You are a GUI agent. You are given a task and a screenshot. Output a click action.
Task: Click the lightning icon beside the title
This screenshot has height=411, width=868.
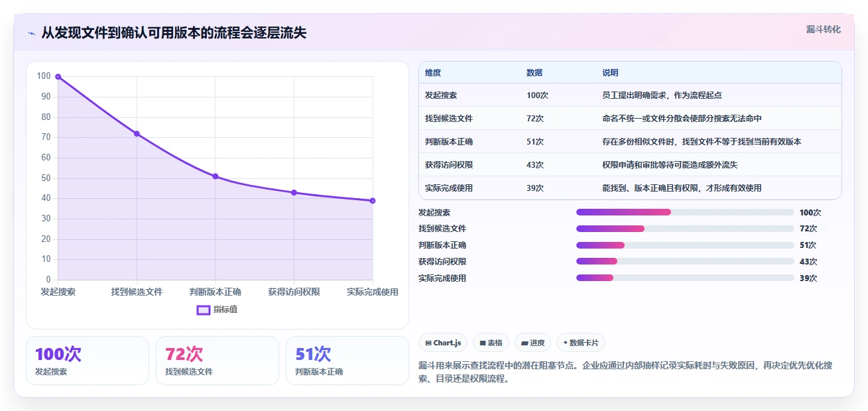click(31, 33)
